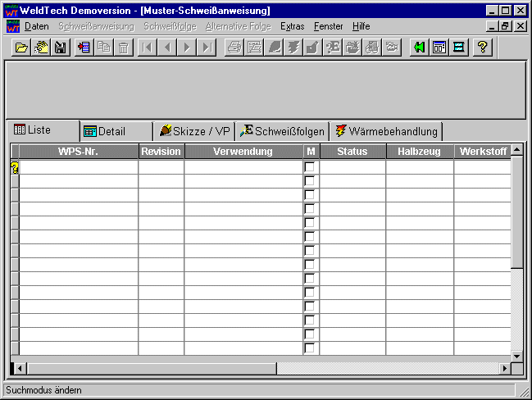Click the question mark help toolbar icon
The width and height of the screenshot is (532, 400).
coord(483,48)
